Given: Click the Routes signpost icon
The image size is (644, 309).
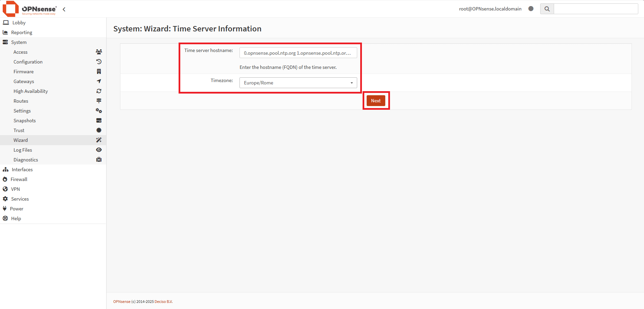Looking at the screenshot, I should [x=99, y=101].
